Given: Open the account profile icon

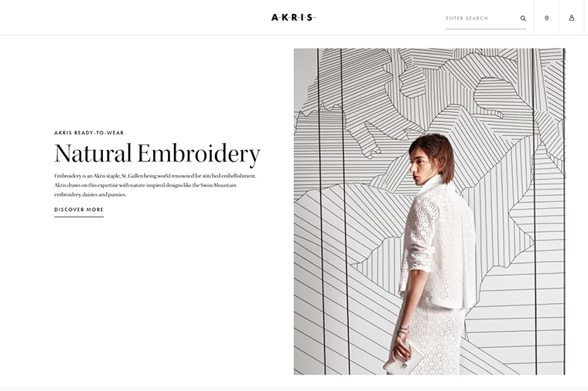Looking at the screenshot, I should click(x=572, y=18).
